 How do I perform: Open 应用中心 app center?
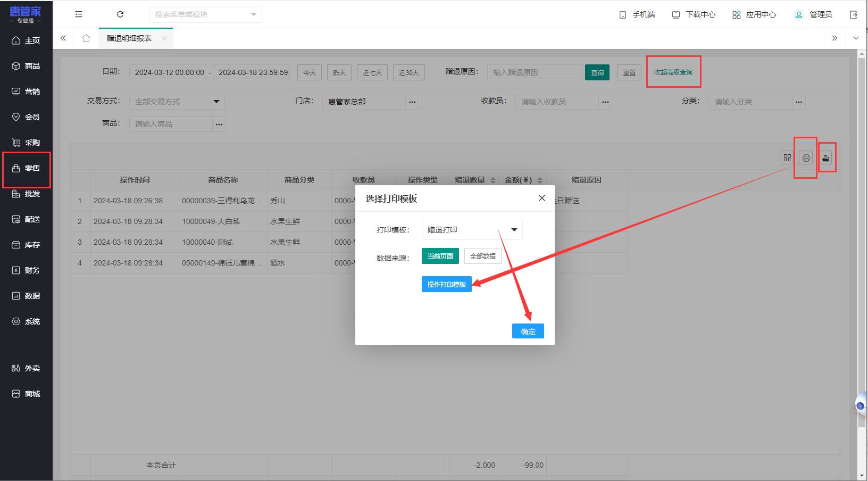754,14
